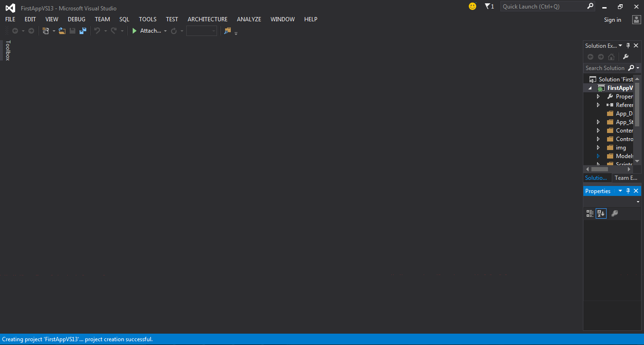This screenshot has height=345, width=644.
Task: Open the Undo history dropdown arrow
Action: 105,31
